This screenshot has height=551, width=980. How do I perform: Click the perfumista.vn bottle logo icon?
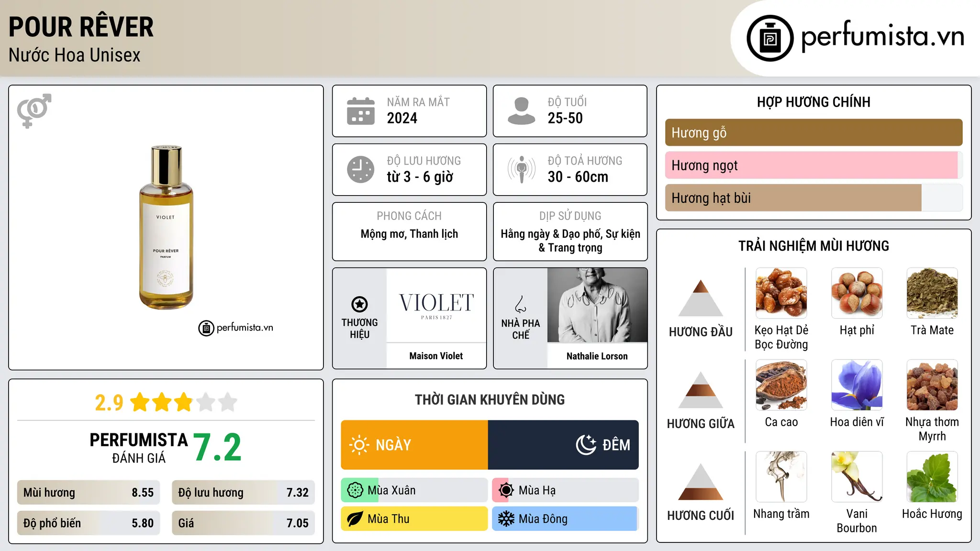pos(770,38)
